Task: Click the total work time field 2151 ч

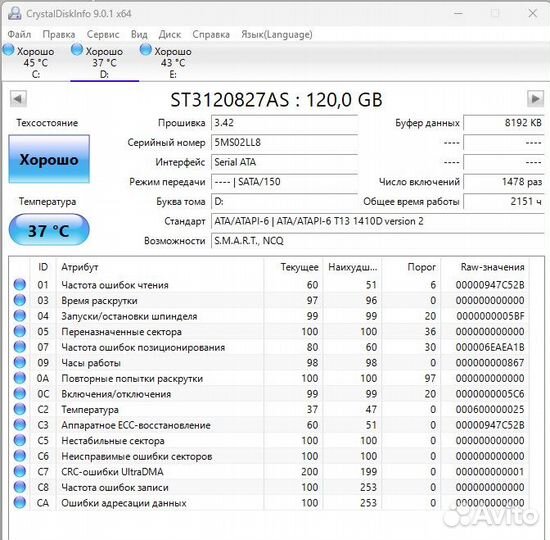Action: click(504, 201)
